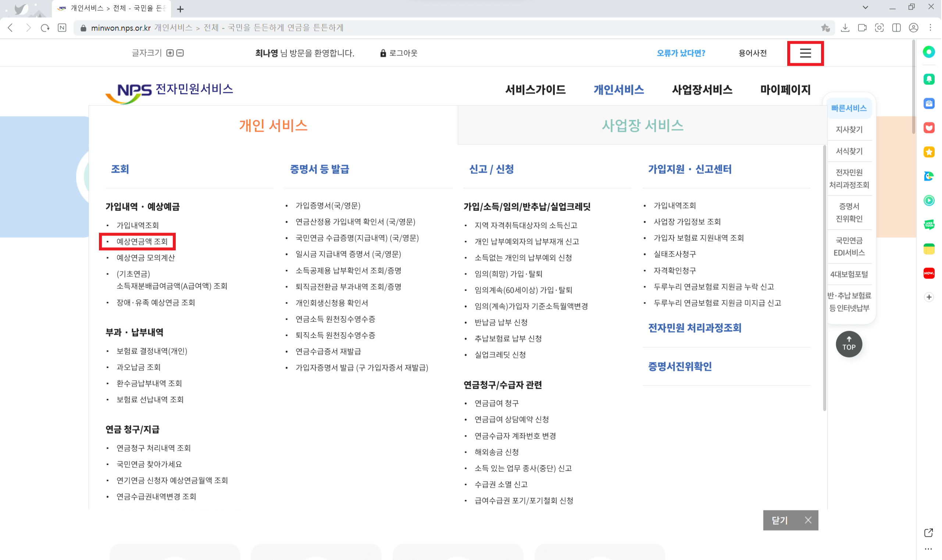The image size is (942, 560).
Task: Add a new sidebar app with plus
Action: (929, 297)
